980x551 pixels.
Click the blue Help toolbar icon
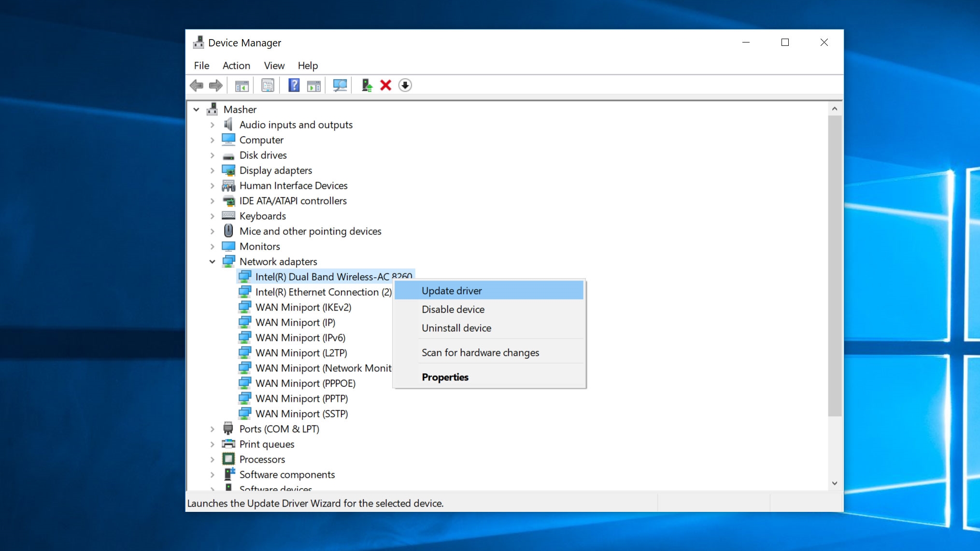pos(294,85)
